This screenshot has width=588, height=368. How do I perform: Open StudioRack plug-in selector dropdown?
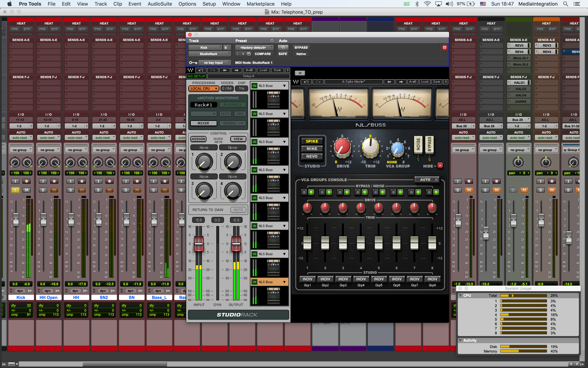(x=209, y=54)
